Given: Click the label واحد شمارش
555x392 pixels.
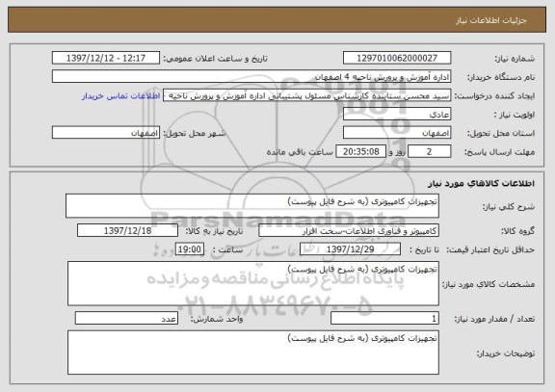Looking at the screenshot, I should tap(217, 319).
